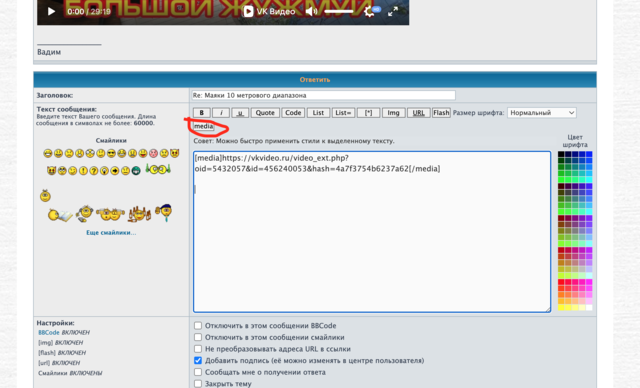Click inside the message text area
Image resolution: width=640 pixels, height=388 pixels.
372,232
